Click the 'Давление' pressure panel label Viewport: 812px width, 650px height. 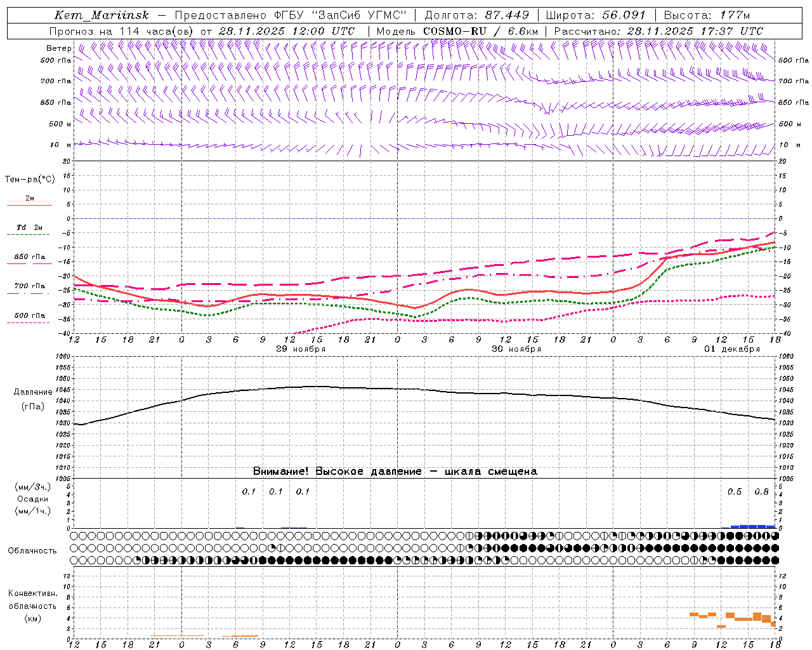tap(33, 392)
